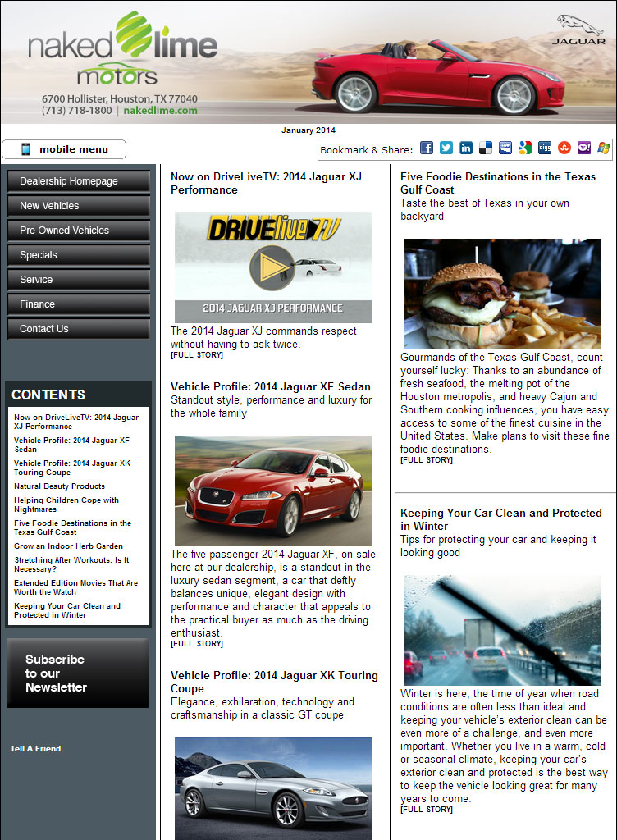617x840 pixels.
Task: Click the January 2014 date text
Action: [x=308, y=130]
